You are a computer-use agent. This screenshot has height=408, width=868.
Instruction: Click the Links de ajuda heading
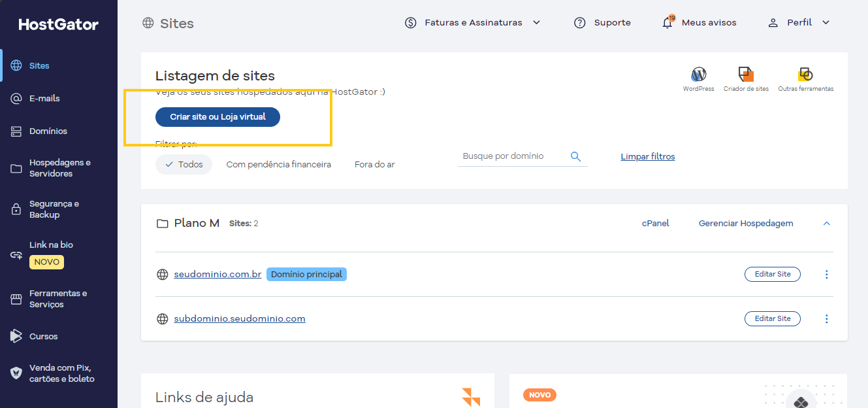204,398
